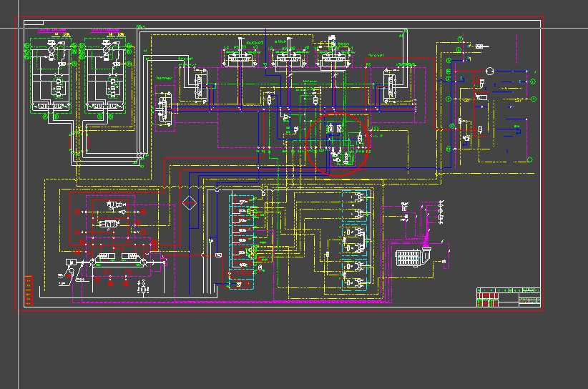This screenshot has height=389, width=588.
Task: Select the cyan dashed solenoid valve bank
Action: click(242, 242)
